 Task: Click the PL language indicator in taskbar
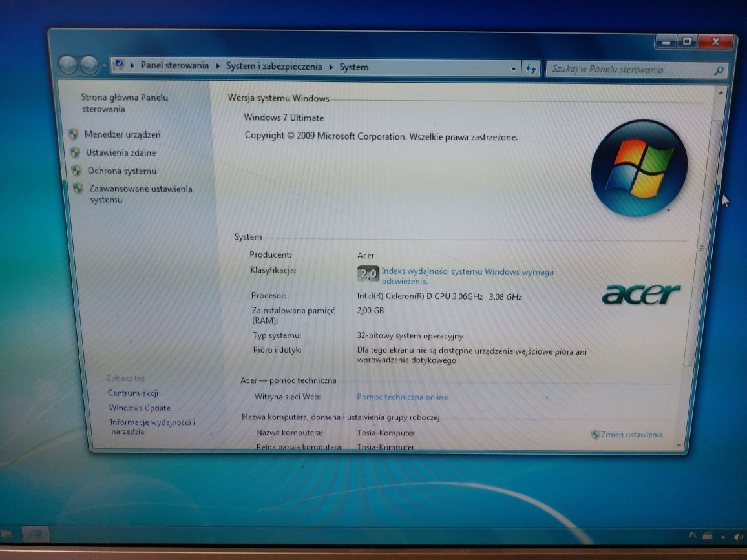(x=693, y=535)
